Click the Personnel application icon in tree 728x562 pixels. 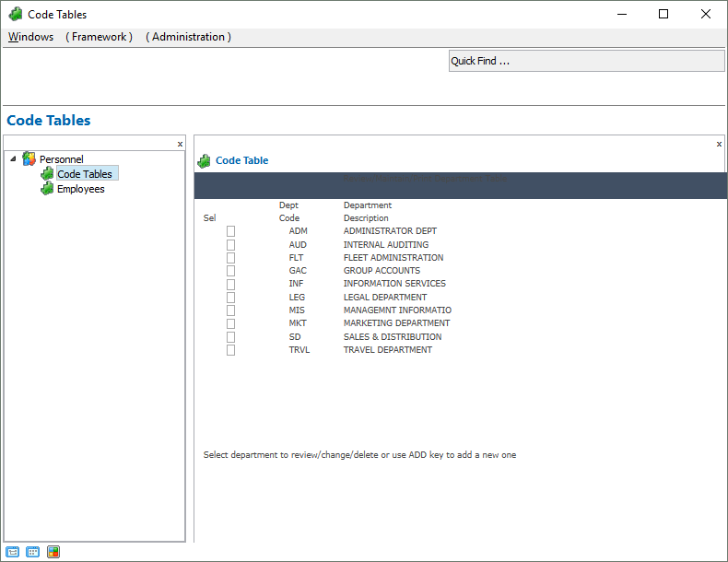[x=29, y=159]
